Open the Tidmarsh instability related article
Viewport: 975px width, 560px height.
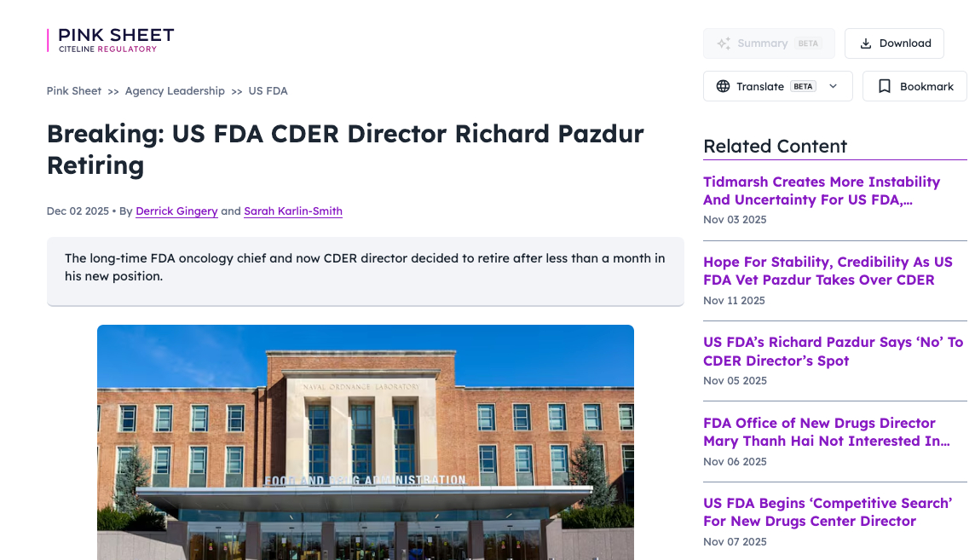click(821, 191)
